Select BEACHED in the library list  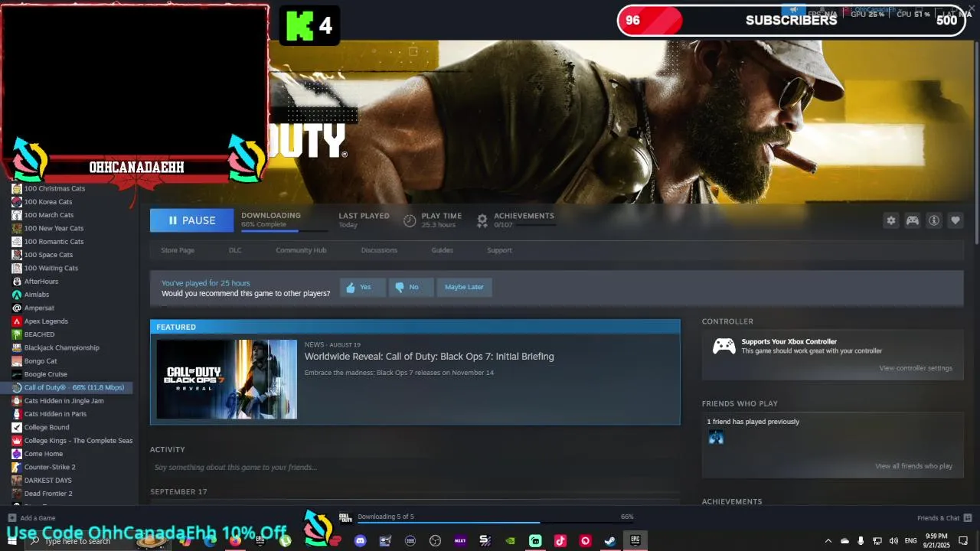coord(39,334)
